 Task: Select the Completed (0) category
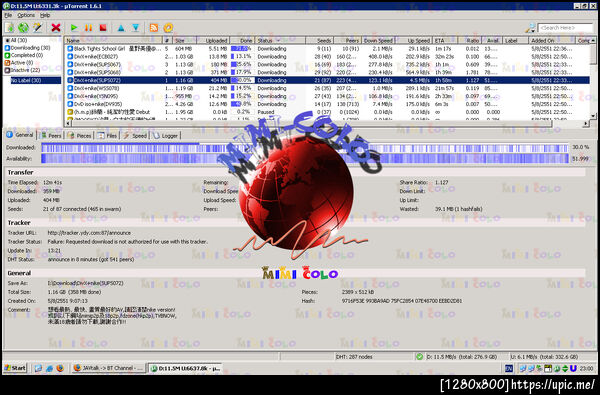coord(24,55)
